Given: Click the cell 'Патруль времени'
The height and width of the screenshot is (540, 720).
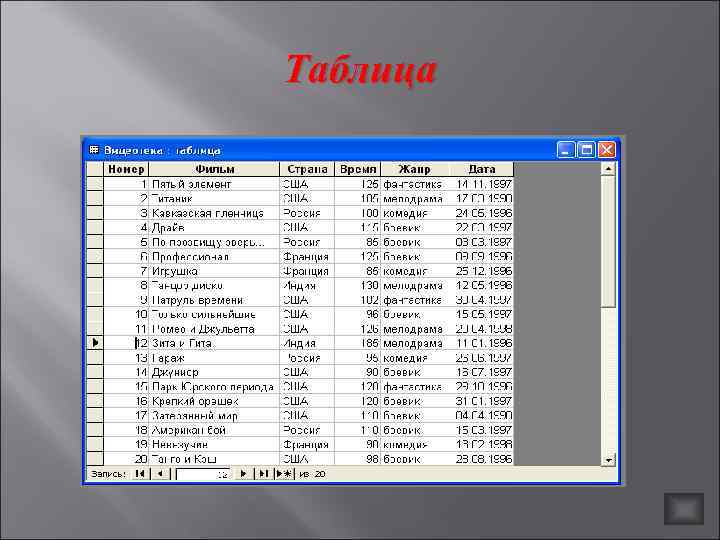Looking at the screenshot, I should click(x=214, y=300).
